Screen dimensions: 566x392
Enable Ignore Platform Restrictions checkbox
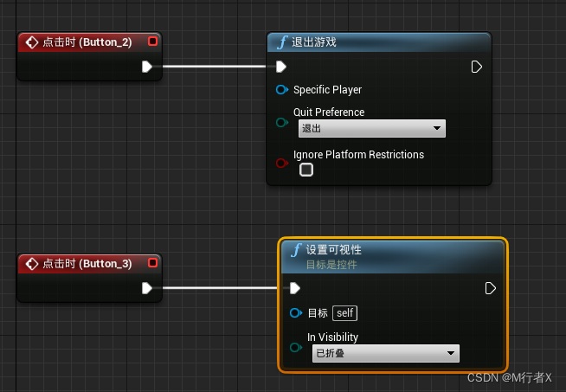point(306,170)
